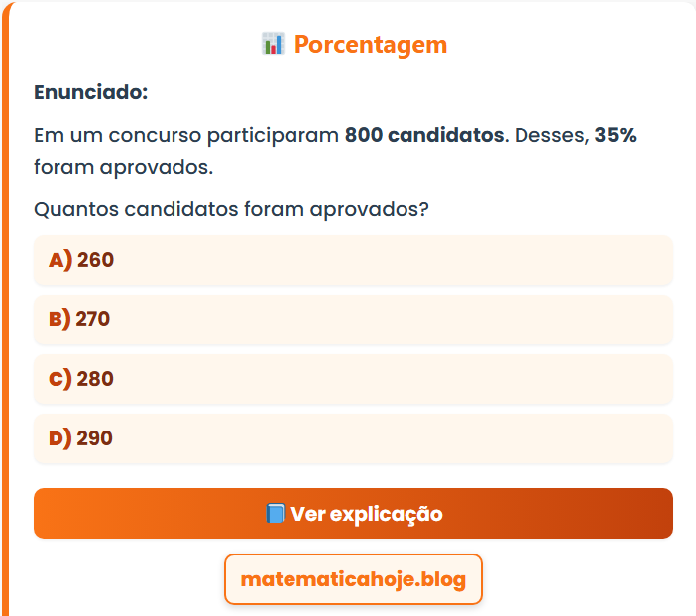Viewport: 696px width, 616px height.
Task: Click the orange B) letter label
Action: point(59,319)
